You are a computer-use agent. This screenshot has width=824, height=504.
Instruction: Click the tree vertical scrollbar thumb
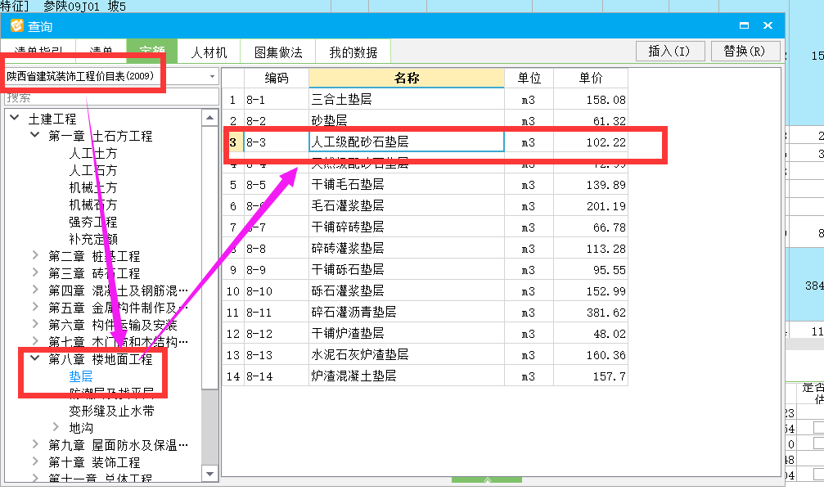click(x=209, y=258)
